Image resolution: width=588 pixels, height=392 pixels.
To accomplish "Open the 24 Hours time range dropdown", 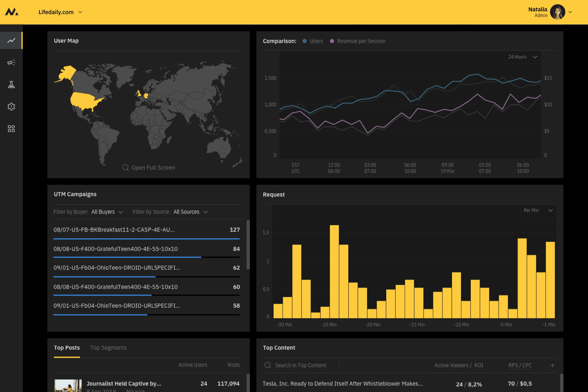I will 522,57.
